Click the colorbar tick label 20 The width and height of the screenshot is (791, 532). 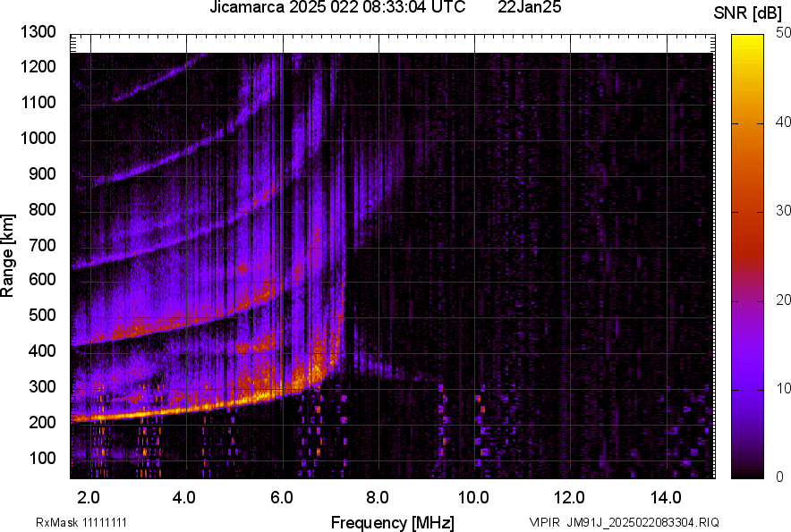(784, 300)
